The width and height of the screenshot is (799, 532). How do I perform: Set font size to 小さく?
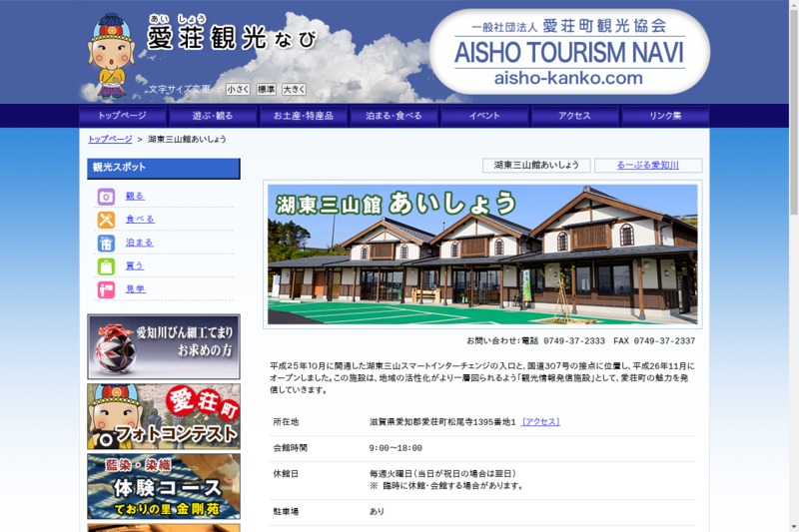(x=238, y=90)
